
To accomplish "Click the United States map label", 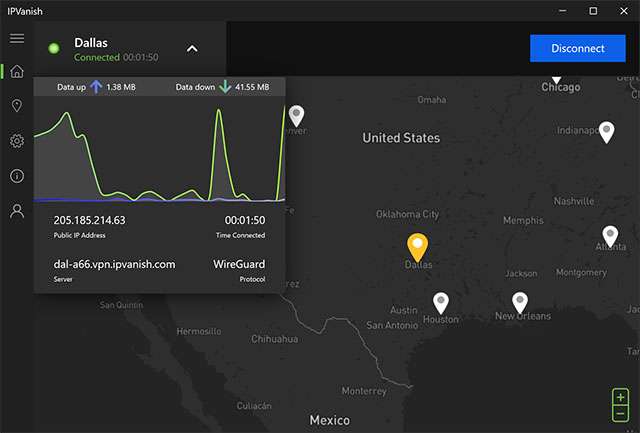I will 401,138.
